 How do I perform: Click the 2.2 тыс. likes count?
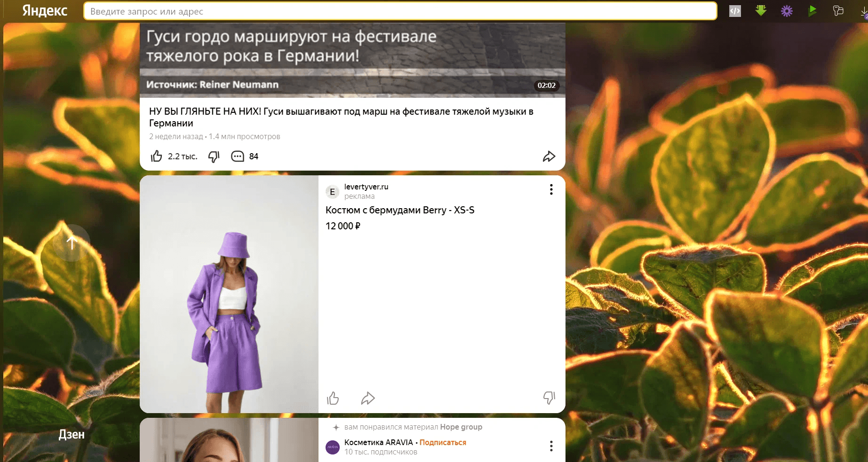tap(183, 157)
